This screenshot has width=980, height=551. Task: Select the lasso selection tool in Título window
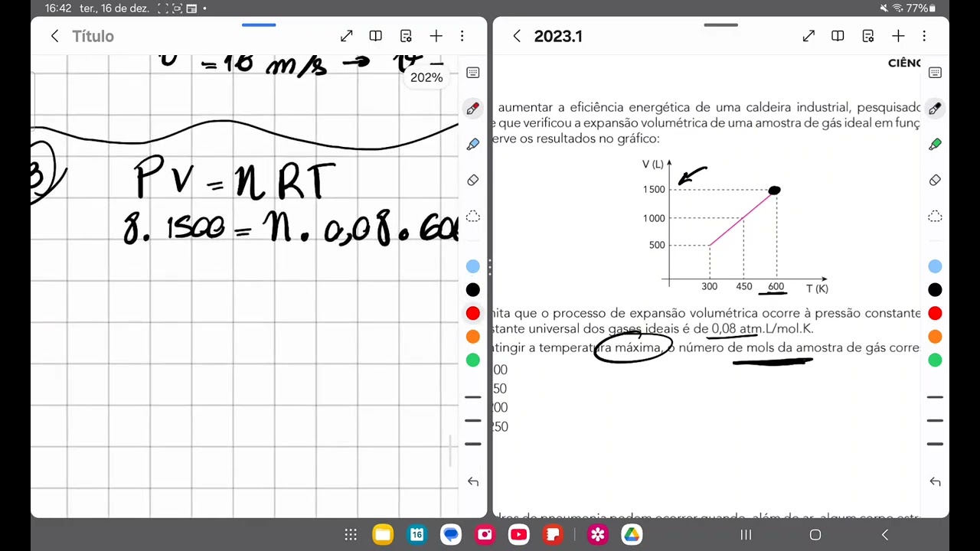click(473, 217)
